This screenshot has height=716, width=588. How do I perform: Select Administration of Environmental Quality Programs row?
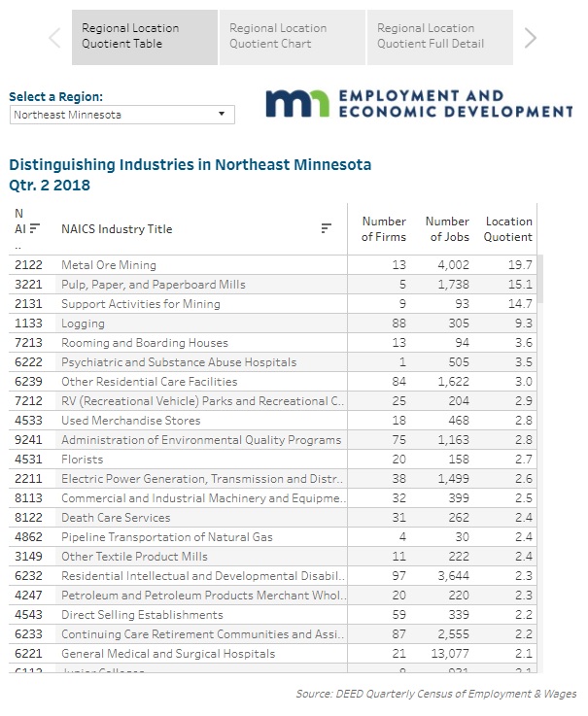(x=273, y=440)
